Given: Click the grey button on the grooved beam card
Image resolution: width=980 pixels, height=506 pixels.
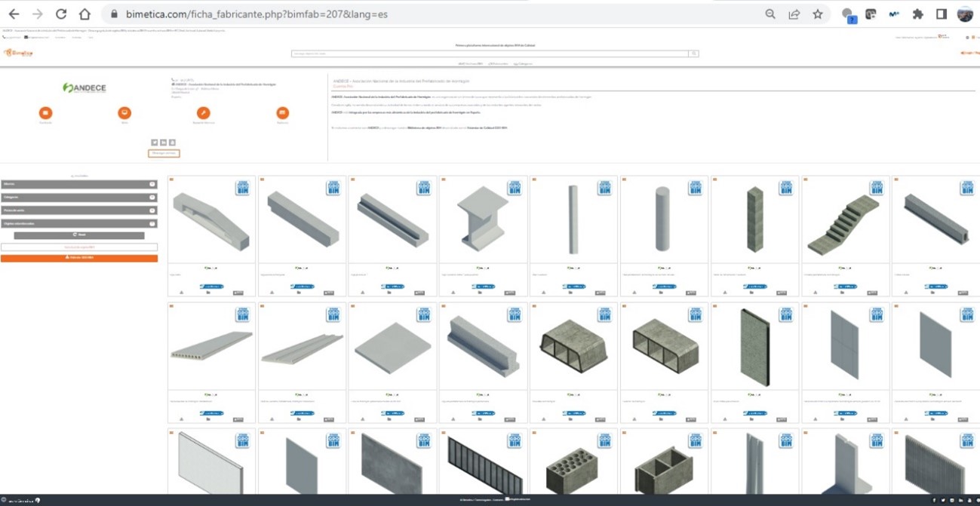Looking at the screenshot, I should click(x=419, y=293).
